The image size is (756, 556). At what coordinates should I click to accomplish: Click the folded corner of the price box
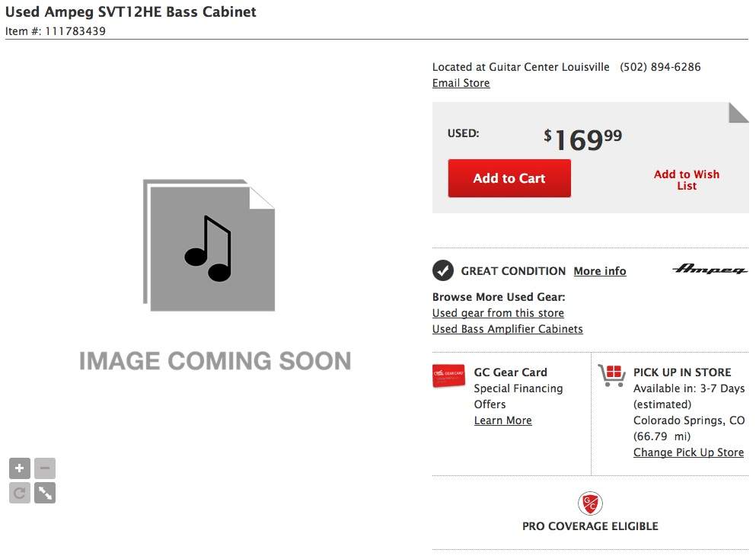coord(738,113)
